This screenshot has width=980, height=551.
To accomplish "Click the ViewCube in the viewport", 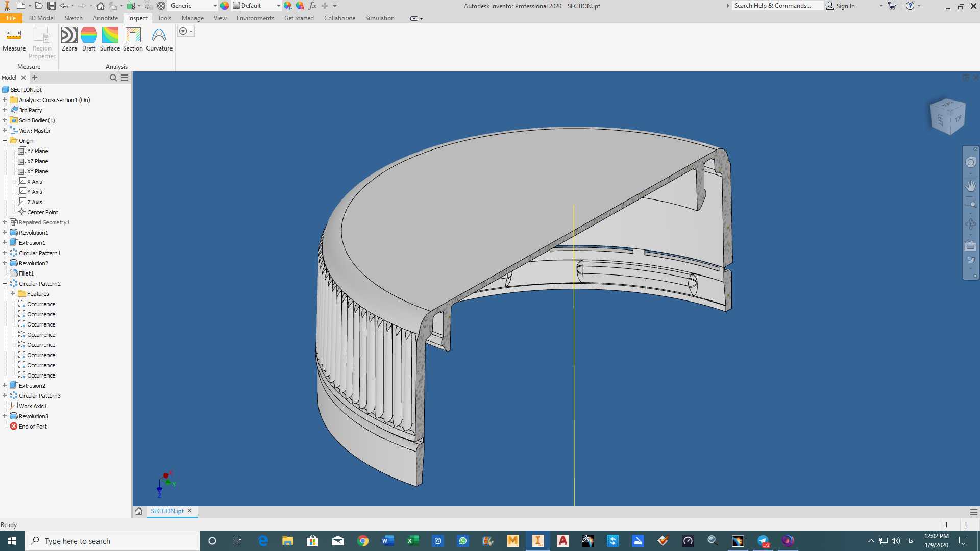I will [948, 116].
